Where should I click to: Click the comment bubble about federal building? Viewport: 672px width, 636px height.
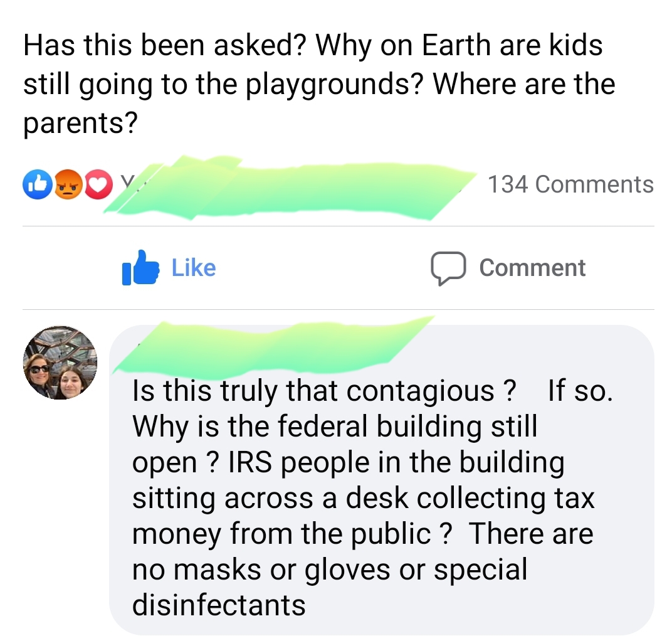point(381,479)
